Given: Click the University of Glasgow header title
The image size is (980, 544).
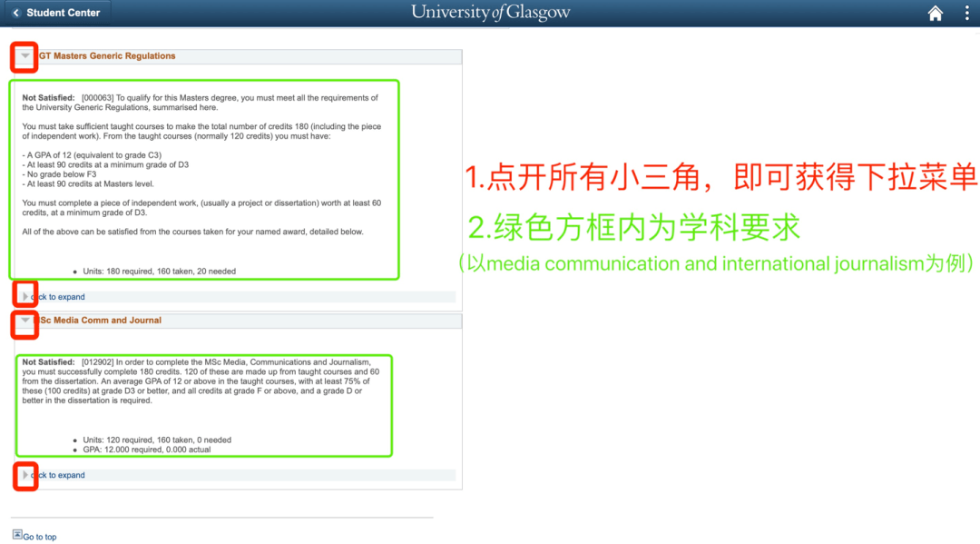Looking at the screenshot, I should tap(491, 13).
